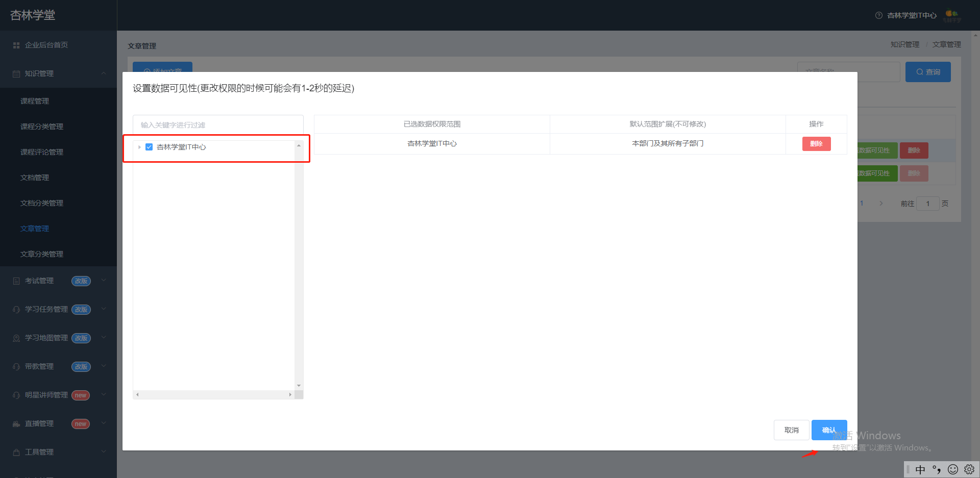Image resolution: width=980 pixels, height=478 pixels.
Task: Click the 工具管理 sidebar icon
Action: click(16, 452)
